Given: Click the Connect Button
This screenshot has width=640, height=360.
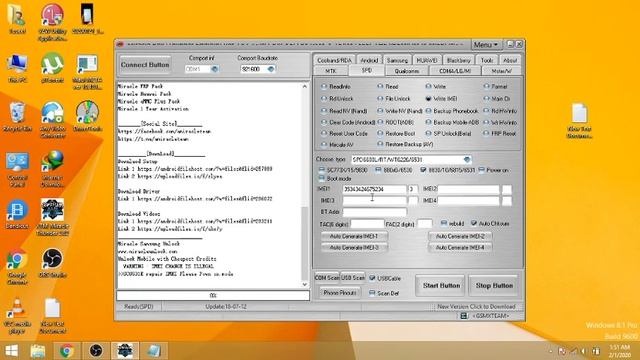Looking at the screenshot, I should [x=145, y=65].
